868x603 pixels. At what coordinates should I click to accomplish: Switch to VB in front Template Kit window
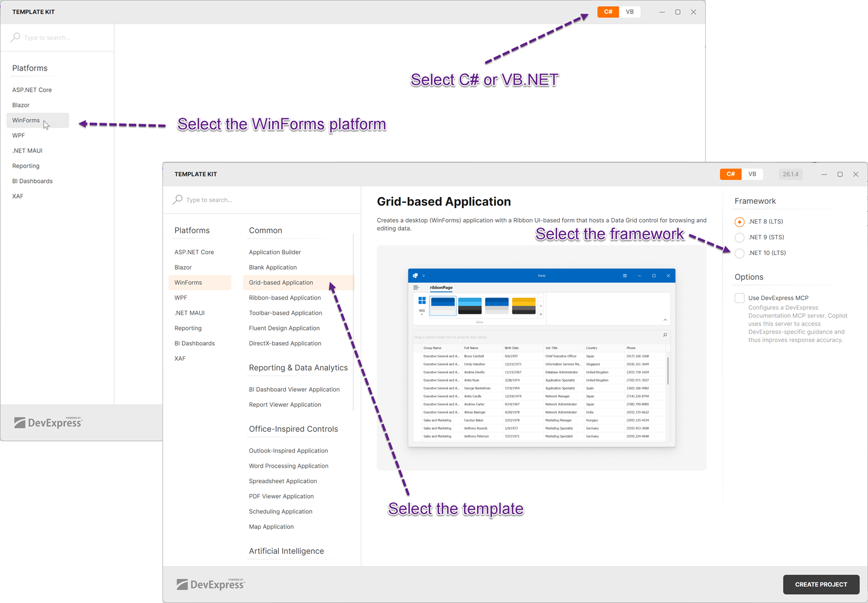[752, 174]
